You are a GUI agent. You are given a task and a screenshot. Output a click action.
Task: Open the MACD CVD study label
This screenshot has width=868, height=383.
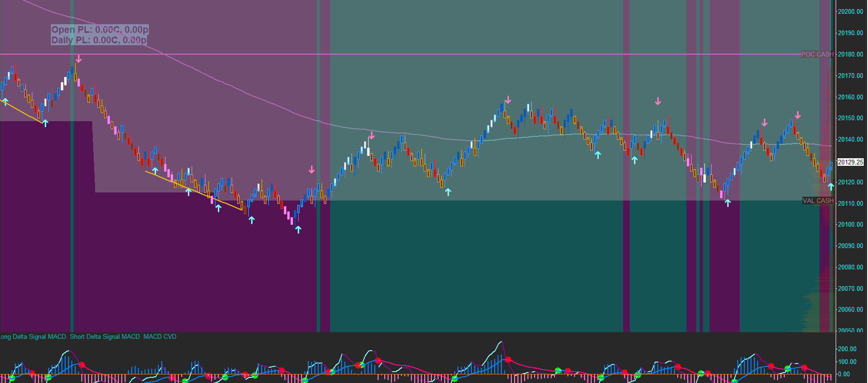pyautogui.click(x=160, y=337)
